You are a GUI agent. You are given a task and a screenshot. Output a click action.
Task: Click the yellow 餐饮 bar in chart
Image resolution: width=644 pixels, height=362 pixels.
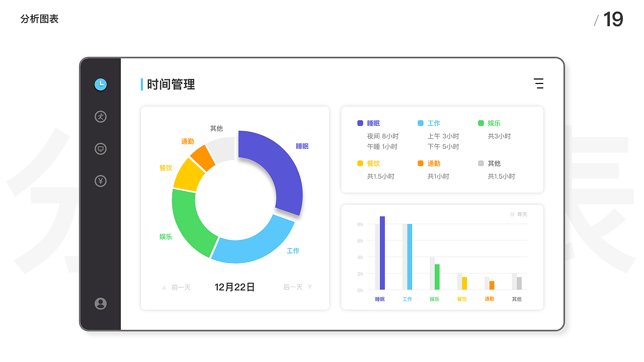click(464, 284)
